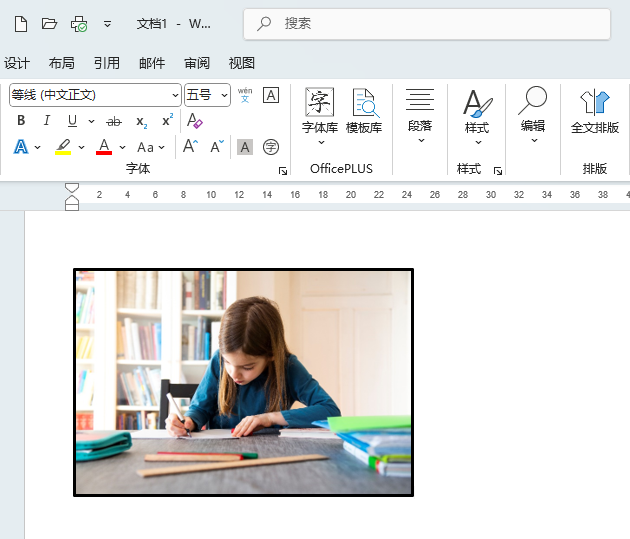630x539 pixels.
Task: Switch to the 设计 tab
Action: [x=16, y=63]
